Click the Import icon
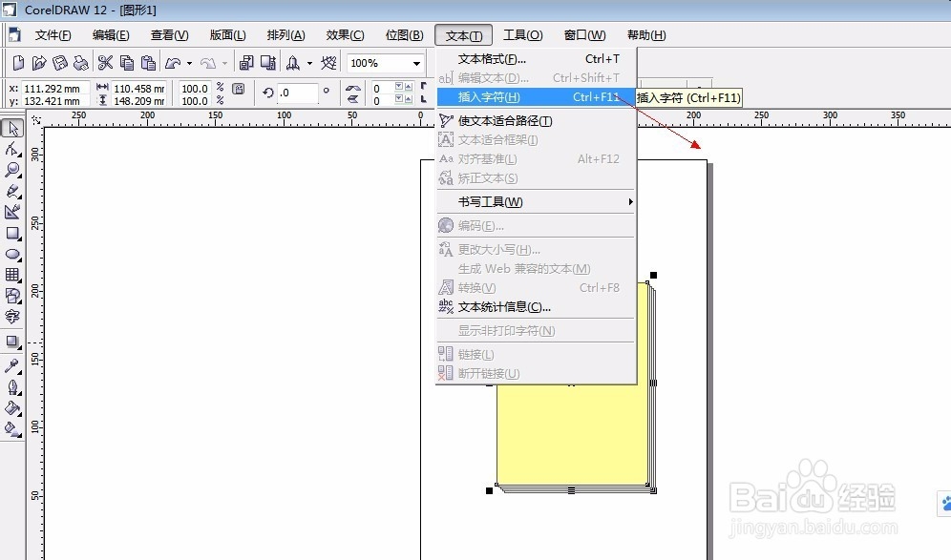951x560 pixels. [246, 62]
